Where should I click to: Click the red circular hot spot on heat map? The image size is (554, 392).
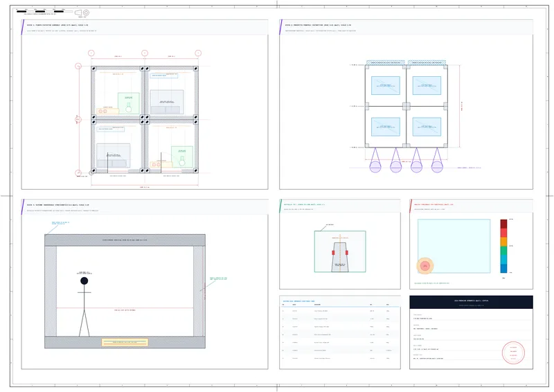pyautogui.click(x=425, y=266)
